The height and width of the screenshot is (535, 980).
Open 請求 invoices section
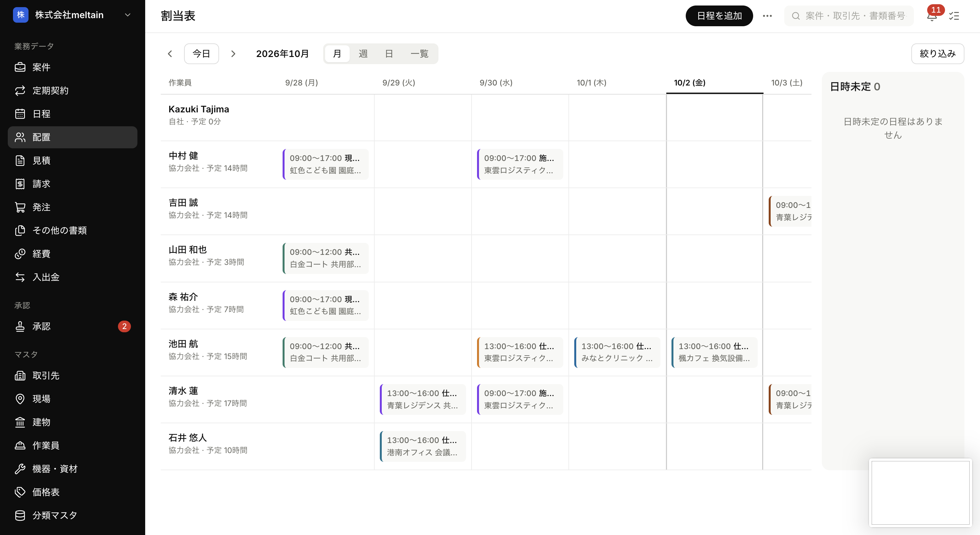[72, 184]
